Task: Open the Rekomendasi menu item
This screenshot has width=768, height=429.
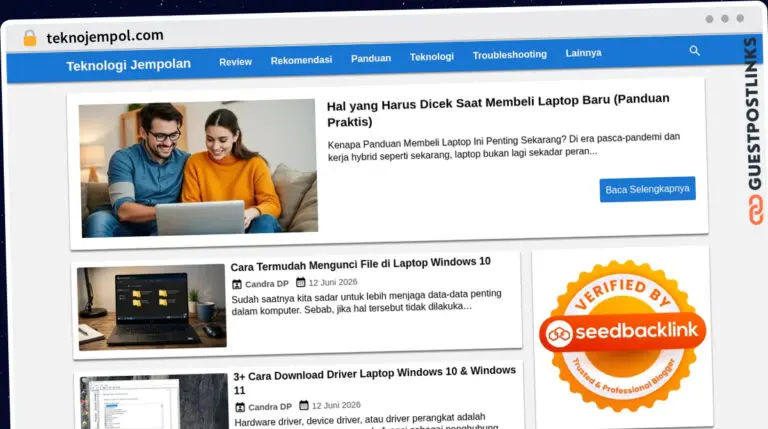Action: click(x=301, y=60)
